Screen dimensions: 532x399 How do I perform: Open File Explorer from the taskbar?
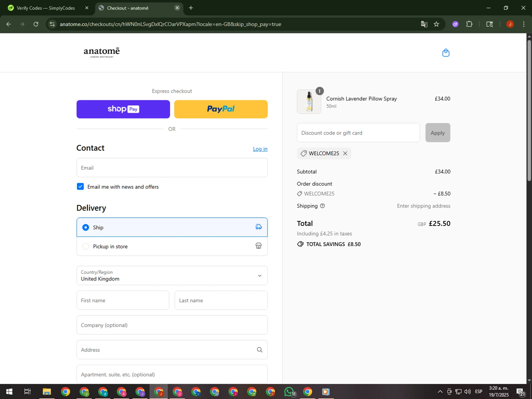coord(47,392)
